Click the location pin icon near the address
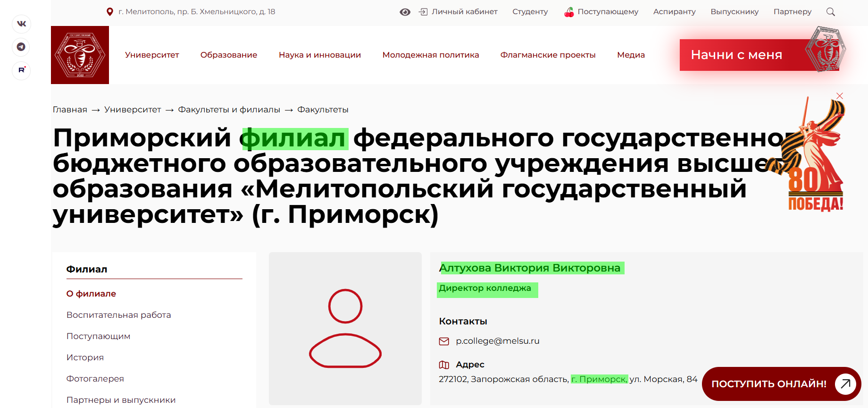 point(110,12)
